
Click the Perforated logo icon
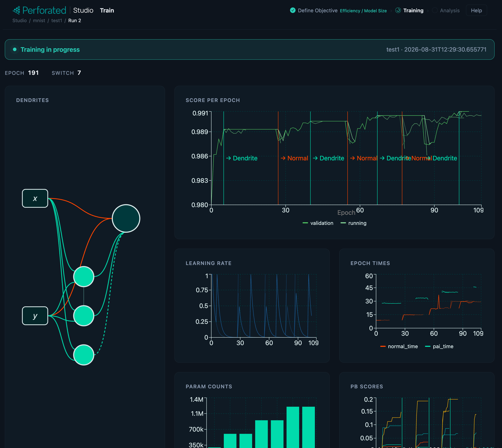16,10
